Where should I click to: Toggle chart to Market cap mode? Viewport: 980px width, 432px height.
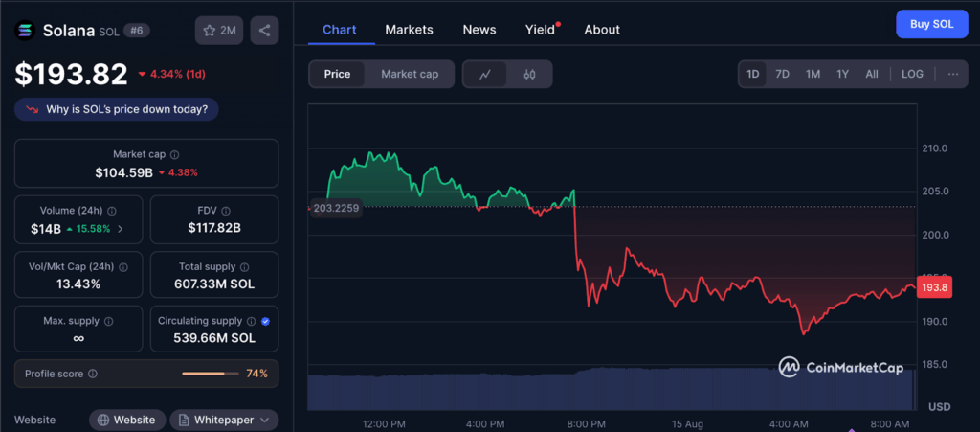coord(410,74)
